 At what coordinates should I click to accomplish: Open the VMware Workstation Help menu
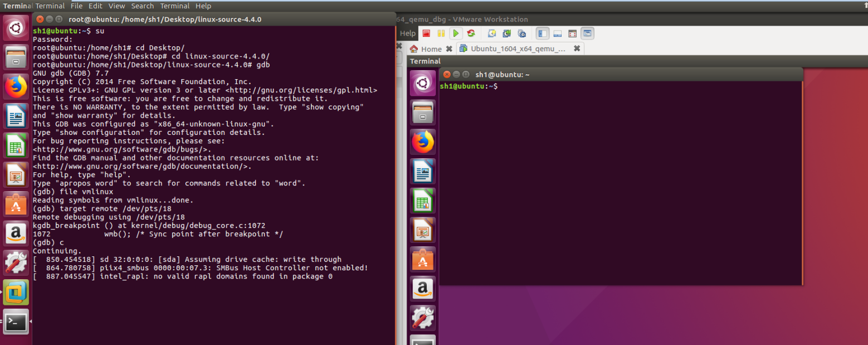pyautogui.click(x=408, y=33)
